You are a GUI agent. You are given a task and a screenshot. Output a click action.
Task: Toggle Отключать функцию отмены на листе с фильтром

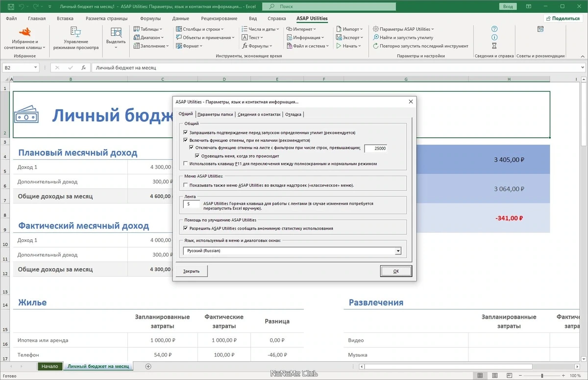(192, 148)
